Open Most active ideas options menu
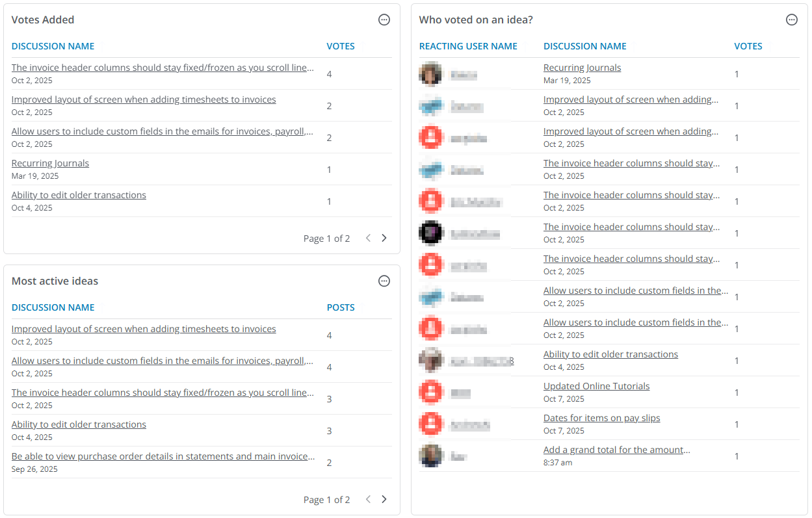The height and width of the screenshot is (518, 812). point(384,281)
